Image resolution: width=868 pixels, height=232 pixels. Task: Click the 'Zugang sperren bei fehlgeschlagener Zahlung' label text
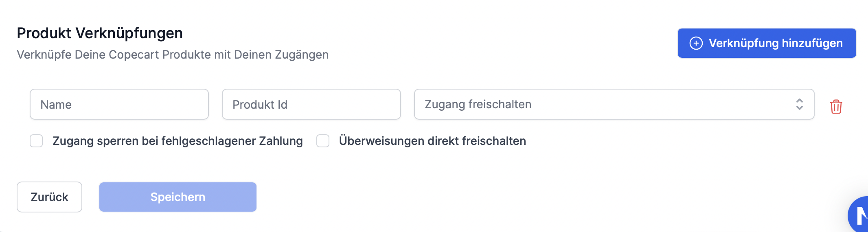tap(178, 141)
